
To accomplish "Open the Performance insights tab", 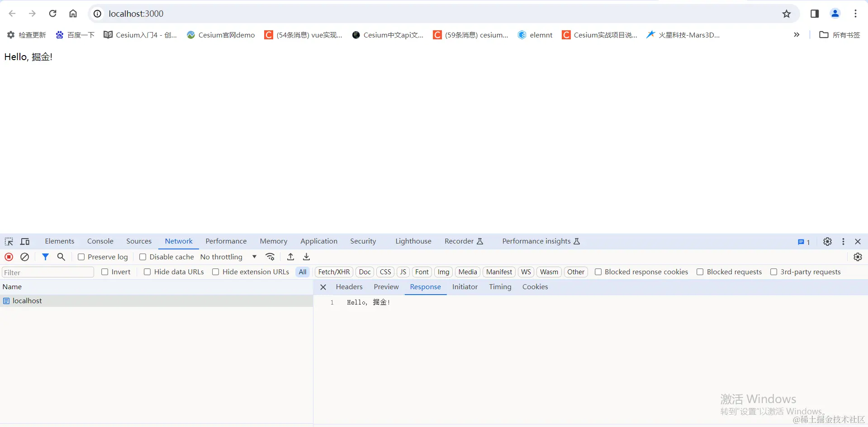I will coord(541,241).
